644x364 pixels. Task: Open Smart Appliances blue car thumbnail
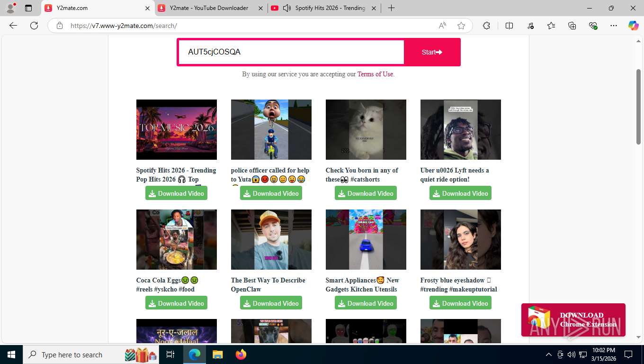pos(366,239)
